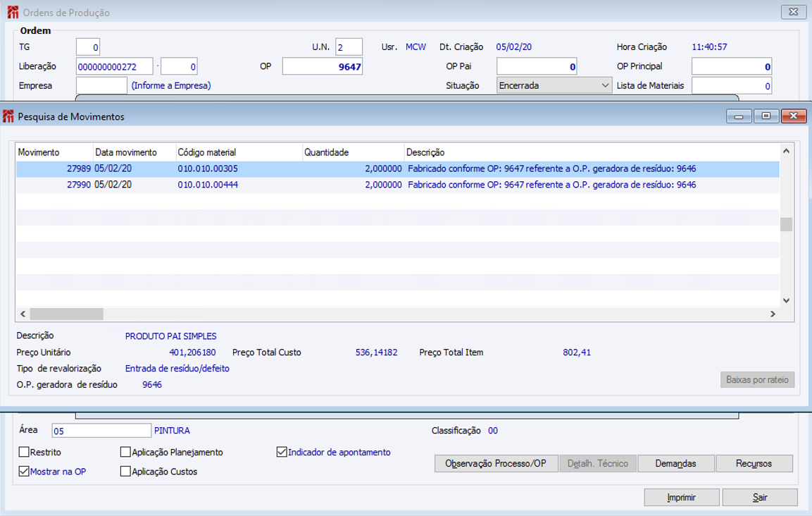Uncheck the Mostrar na OP checkbox
This screenshot has width=812, height=516.
tap(25, 472)
